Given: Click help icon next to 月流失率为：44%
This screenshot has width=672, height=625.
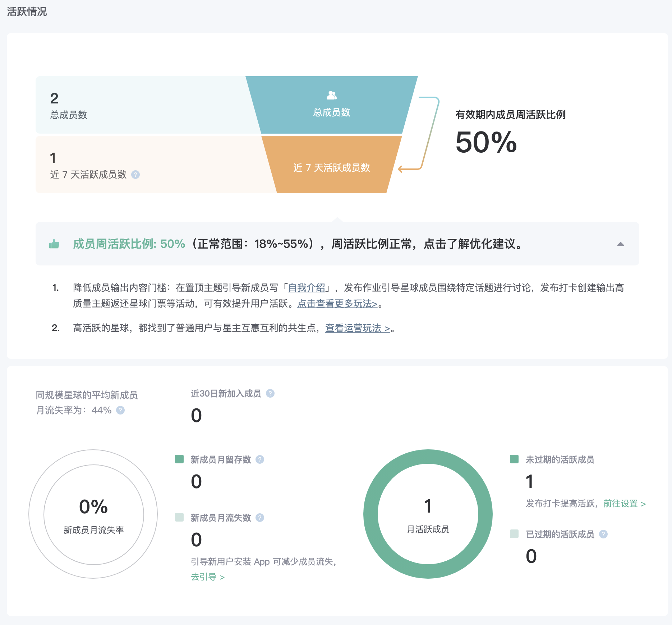Looking at the screenshot, I should [120, 410].
